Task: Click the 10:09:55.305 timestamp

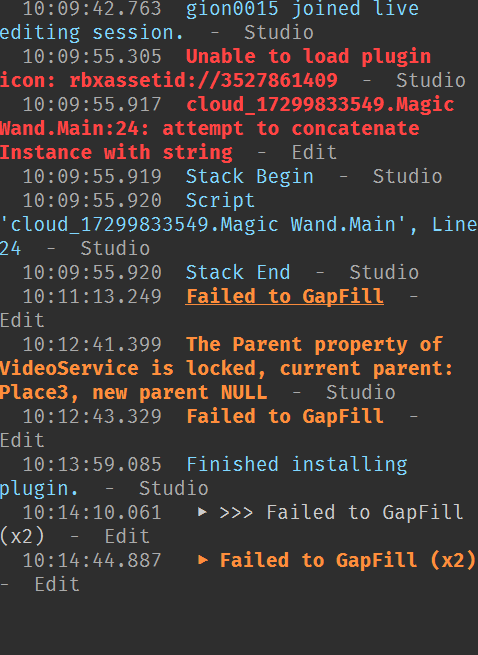Action: tap(92, 56)
